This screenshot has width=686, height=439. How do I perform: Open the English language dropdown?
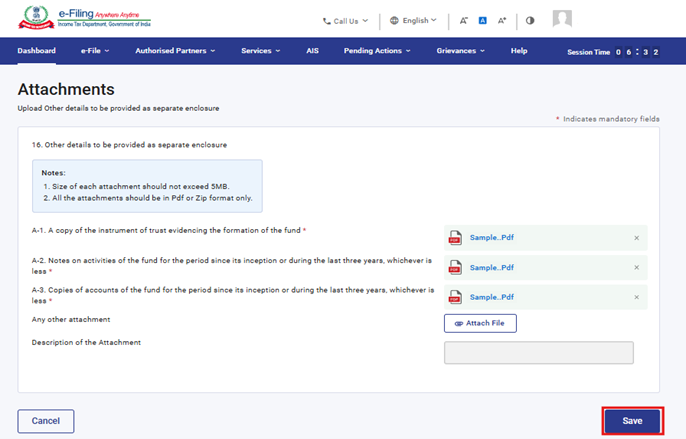point(413,20)
